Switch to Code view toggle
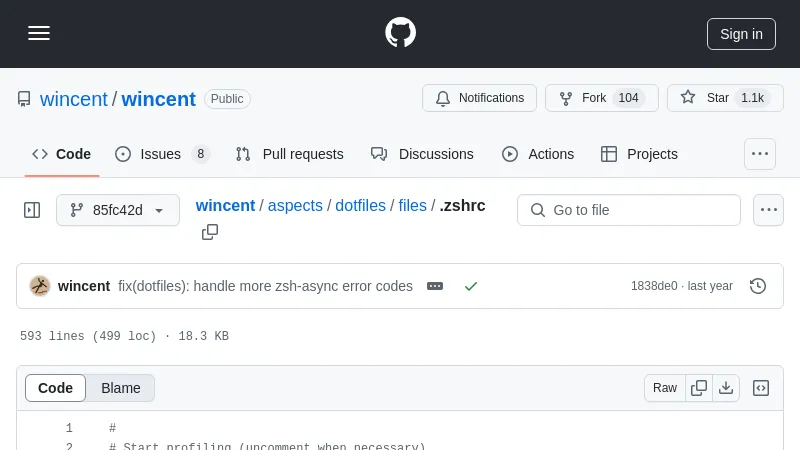 (56, 388)
